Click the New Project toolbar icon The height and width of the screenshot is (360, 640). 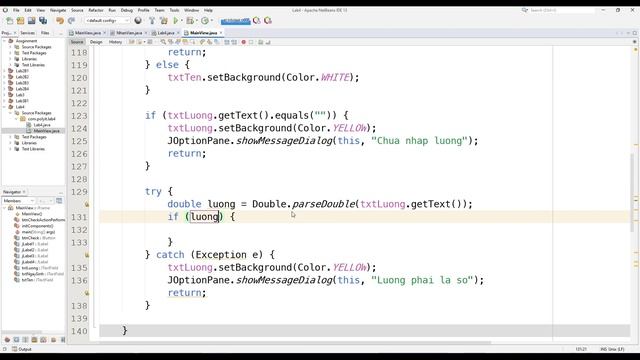click(x=20, y=20)
